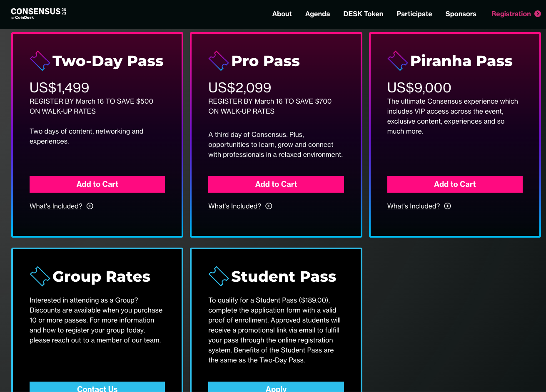Viewport: 546px width, 392px height.
Task: Click the Registration arrow circle icon
Action: (x=538, y=14)
